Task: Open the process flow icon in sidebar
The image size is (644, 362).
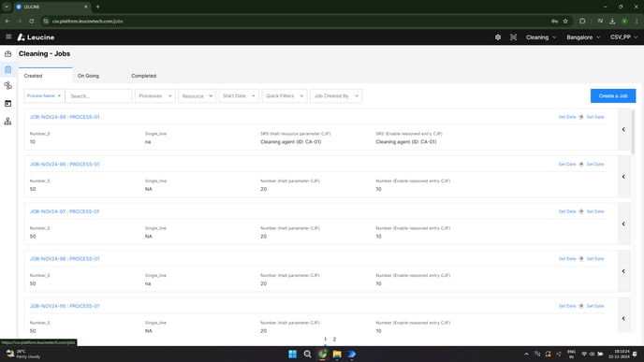Action: click(x=7, y=86)
